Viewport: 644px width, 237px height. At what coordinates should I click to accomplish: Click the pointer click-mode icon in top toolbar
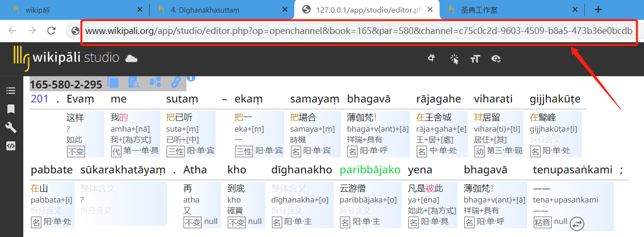pos(454,59)
